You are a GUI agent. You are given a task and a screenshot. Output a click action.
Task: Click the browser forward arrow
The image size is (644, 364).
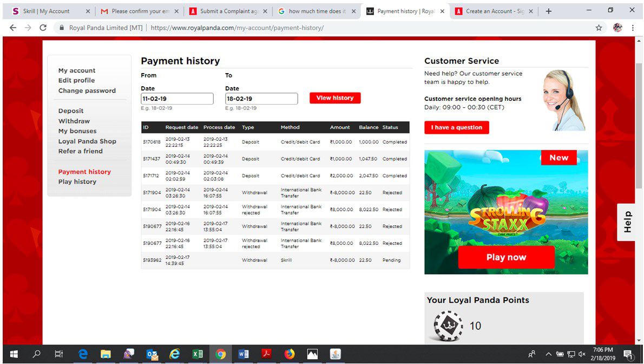(x=28, y=28)
